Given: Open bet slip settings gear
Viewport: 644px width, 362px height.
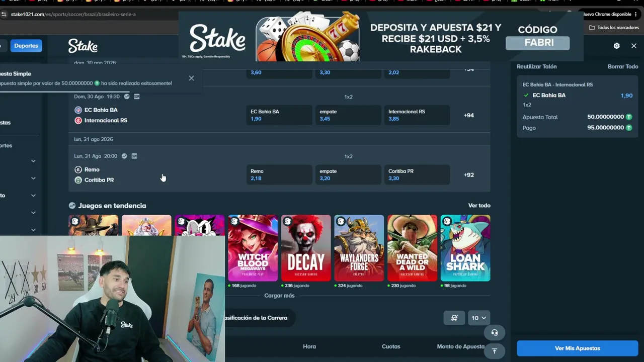Looking at the screenshot, I should click(x=616, y=46).
